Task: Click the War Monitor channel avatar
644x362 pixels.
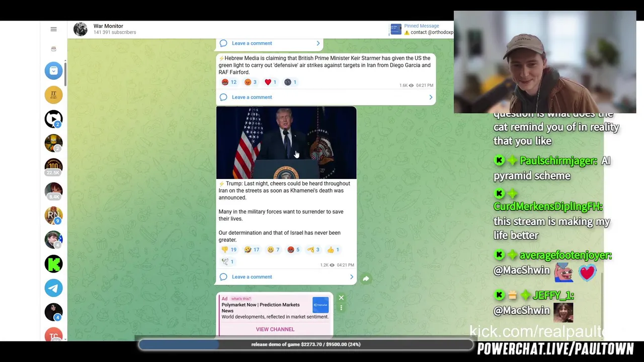Action: 80,29
